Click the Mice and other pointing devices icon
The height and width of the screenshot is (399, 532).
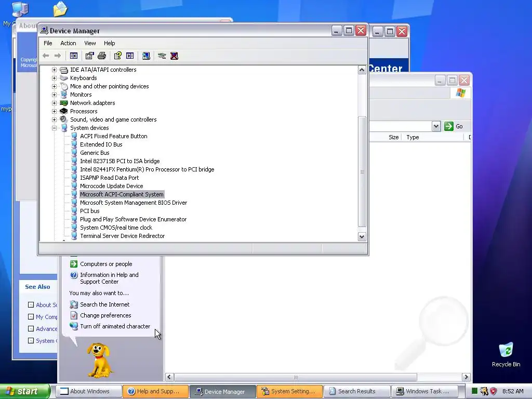pyautogui.click(x=64, y=86)
